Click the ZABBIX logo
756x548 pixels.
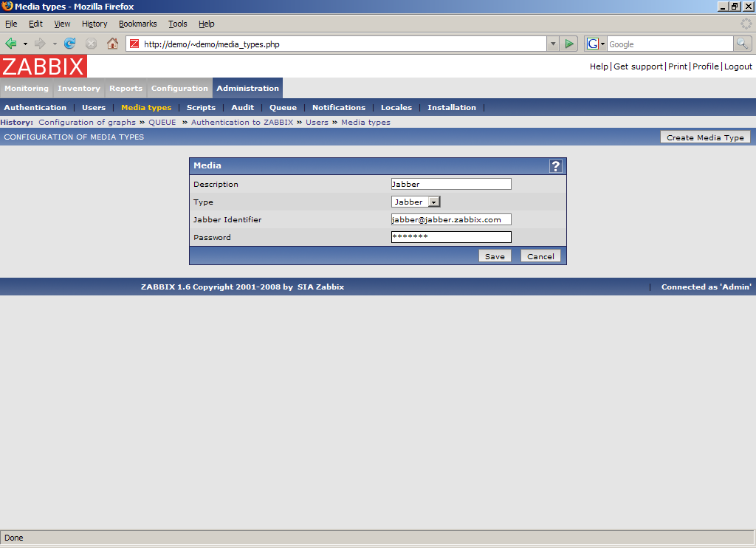[44, 66]
